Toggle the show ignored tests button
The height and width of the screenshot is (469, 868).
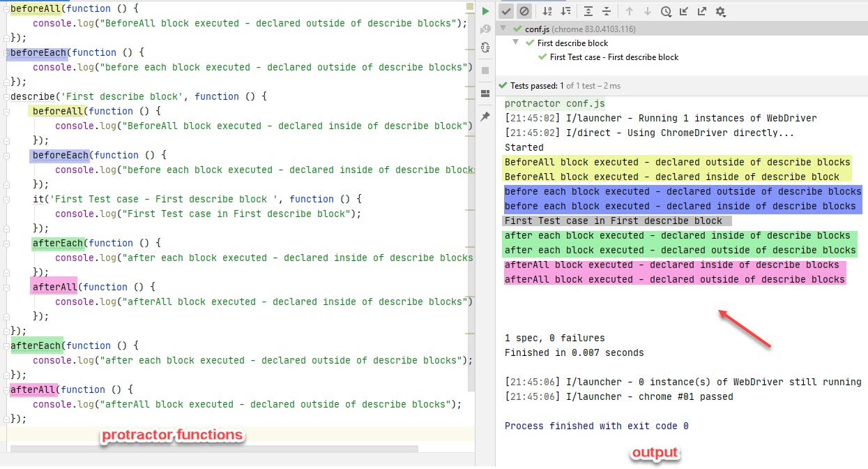tap(524, 11)
